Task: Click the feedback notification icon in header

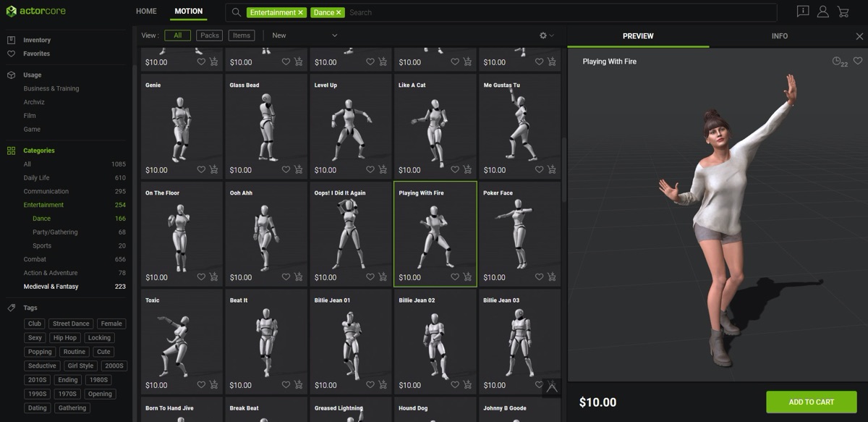Action: pyautogui.click(x=803, y=12)
